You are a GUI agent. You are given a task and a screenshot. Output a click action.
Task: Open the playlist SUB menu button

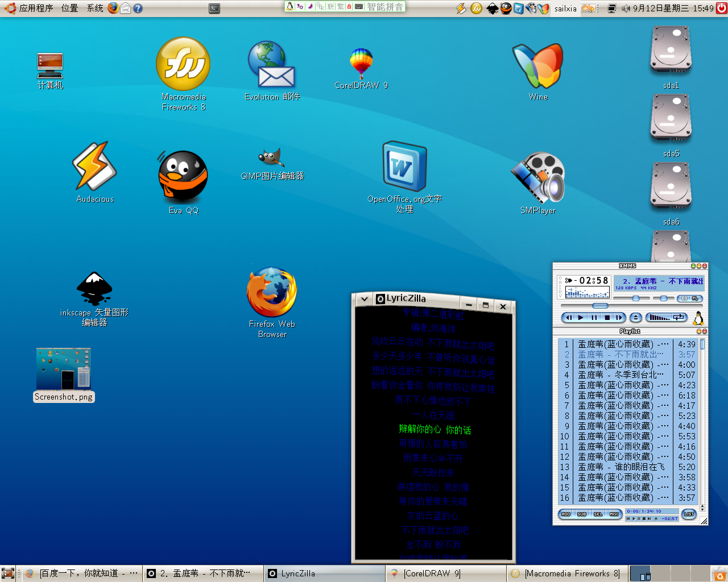click(x=582, y=514)
